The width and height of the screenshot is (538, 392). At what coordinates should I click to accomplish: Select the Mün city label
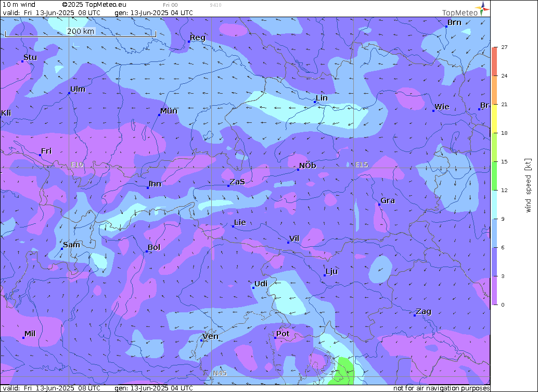coord(169,110)
